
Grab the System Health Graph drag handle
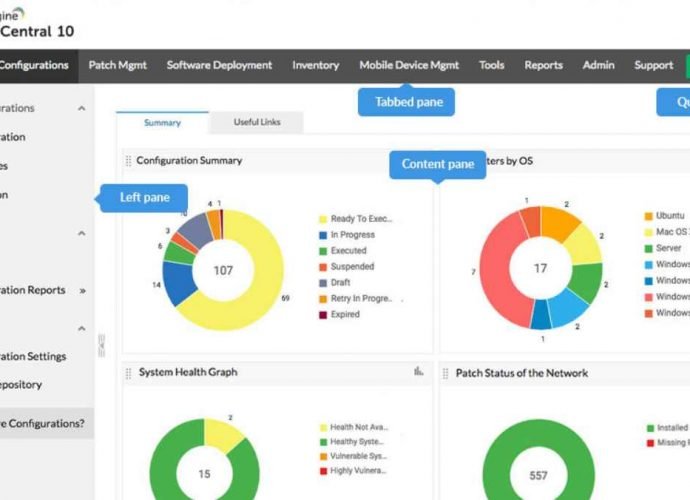pos(128,373)
